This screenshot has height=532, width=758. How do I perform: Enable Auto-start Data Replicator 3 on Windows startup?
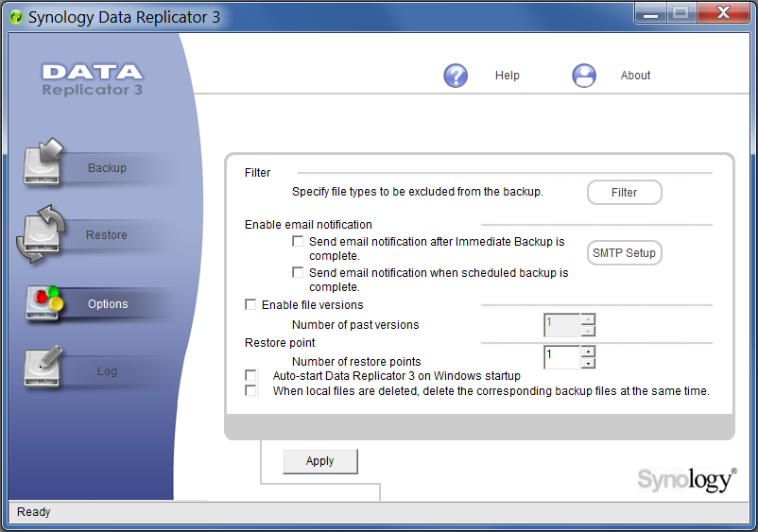tap(250, 375)
